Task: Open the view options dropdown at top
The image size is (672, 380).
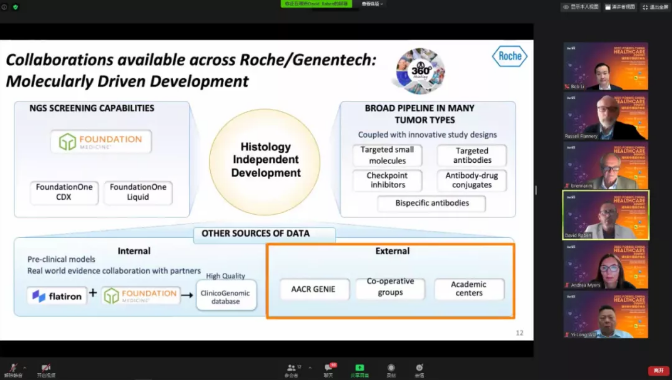Action: tap(372, 4)
